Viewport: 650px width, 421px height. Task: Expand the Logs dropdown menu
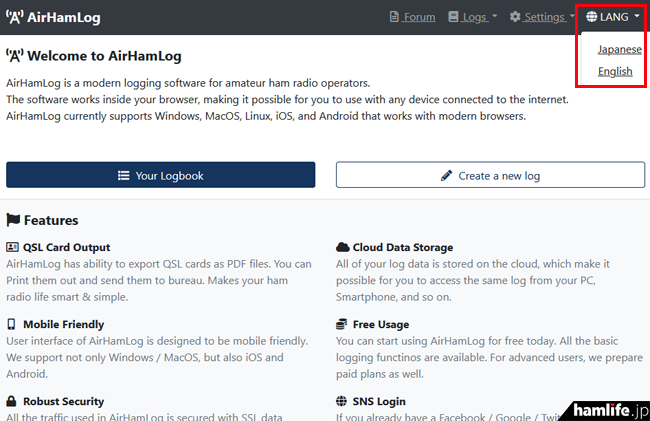[472, 17]
